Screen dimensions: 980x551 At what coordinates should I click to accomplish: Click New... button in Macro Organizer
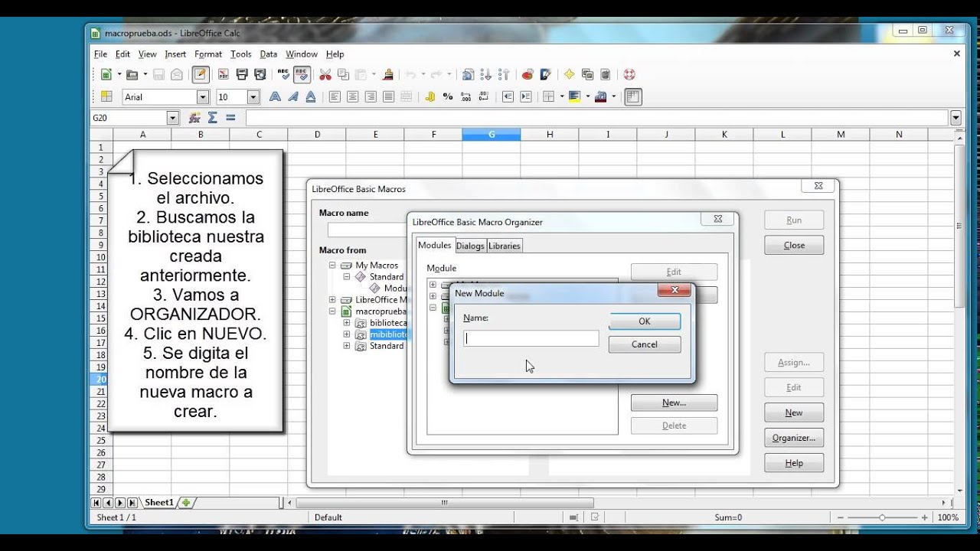674,403
